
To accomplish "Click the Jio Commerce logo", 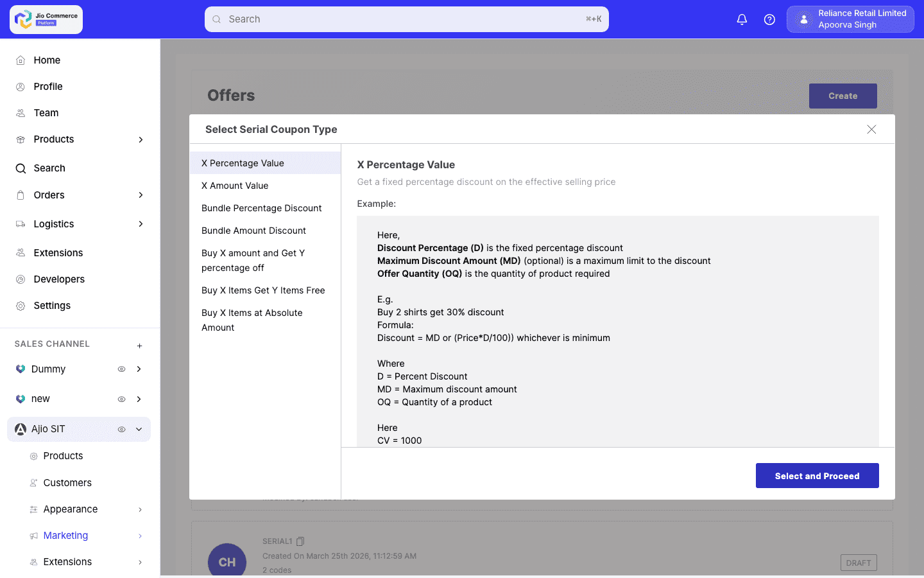I will (x=45, y=19).
